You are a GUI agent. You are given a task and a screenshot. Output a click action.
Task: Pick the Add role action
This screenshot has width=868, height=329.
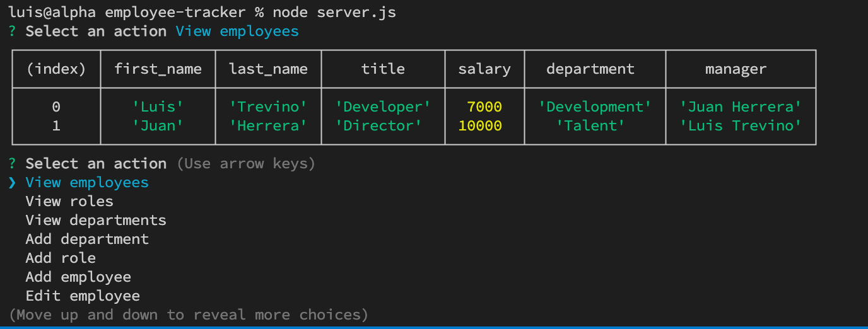coord(61,258)
